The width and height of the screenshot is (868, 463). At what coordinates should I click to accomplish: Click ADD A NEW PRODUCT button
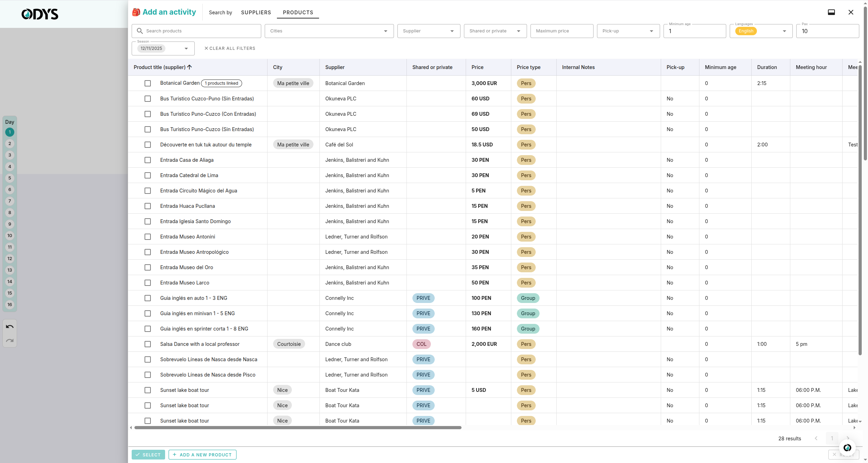(202, 455)
